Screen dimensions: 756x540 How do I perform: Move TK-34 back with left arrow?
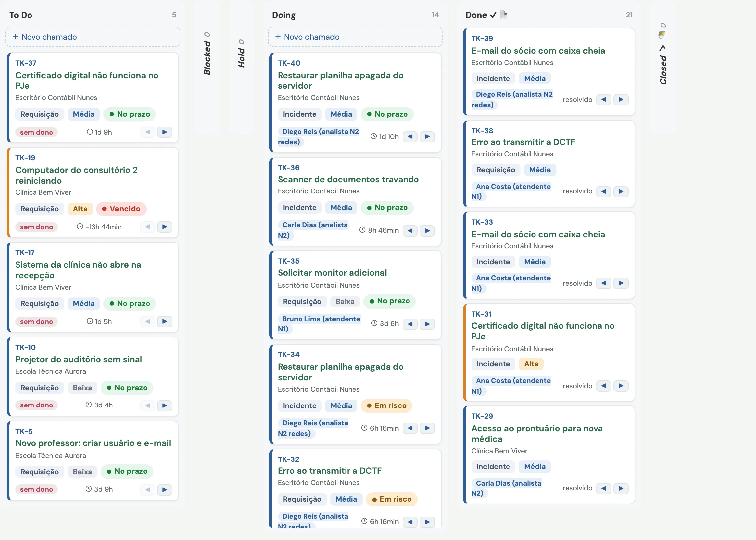[410, 428]
